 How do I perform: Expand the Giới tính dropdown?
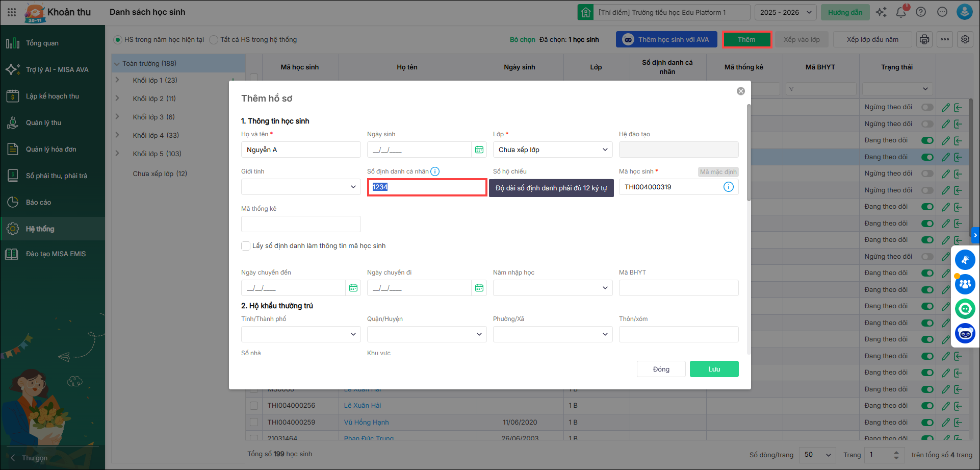(301, 187)
